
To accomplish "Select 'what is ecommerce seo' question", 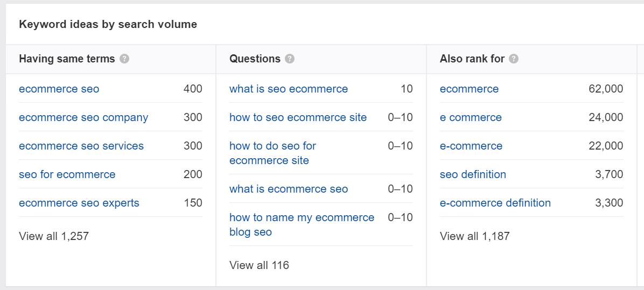I will (x=289, y=189).
